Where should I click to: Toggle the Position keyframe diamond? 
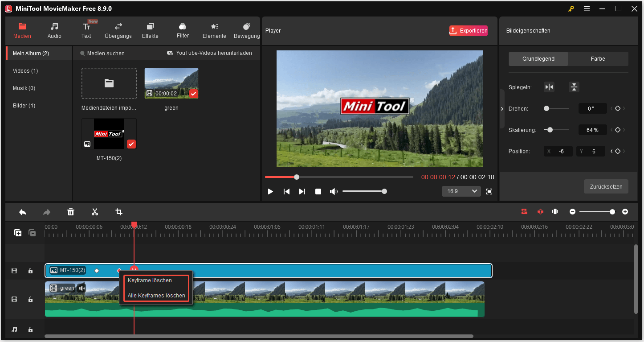pyautogui.click(x=618, y=151)
